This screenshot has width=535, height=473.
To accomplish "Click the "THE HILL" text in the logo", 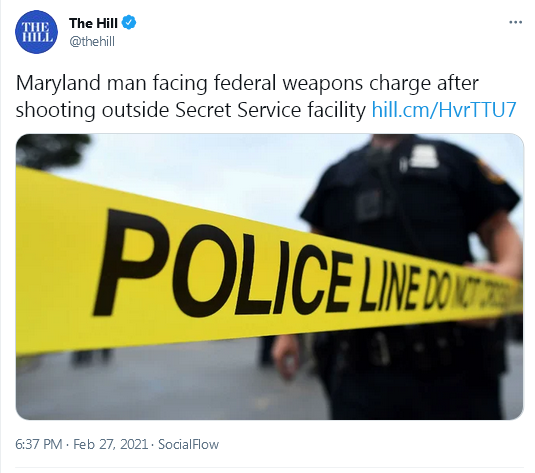I will (x=37, y=32).
